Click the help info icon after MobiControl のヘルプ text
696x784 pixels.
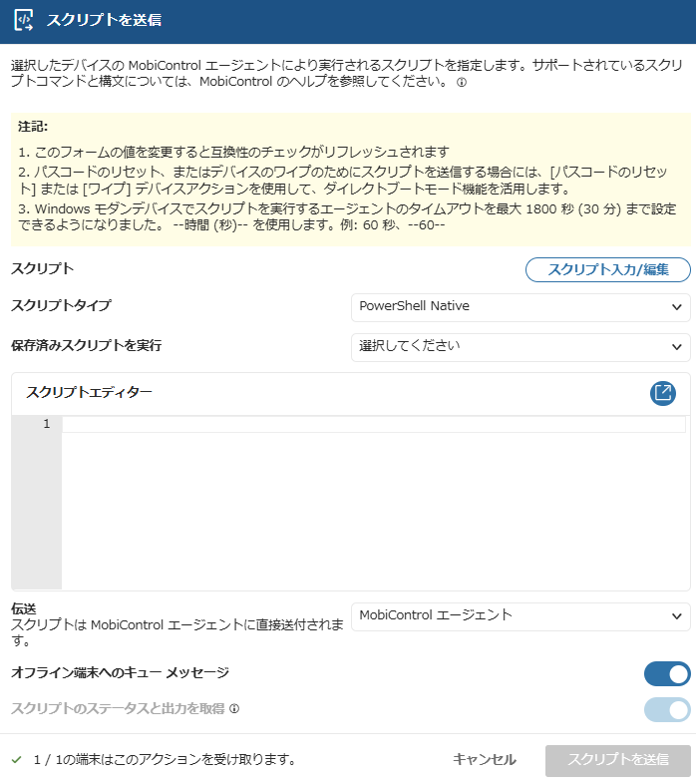(462, 83)
